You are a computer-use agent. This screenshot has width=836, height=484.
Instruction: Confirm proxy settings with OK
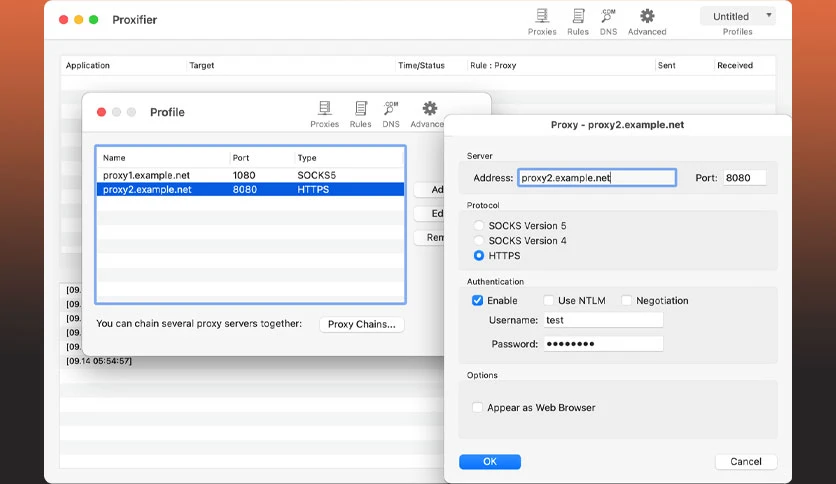tap(490, 462)
